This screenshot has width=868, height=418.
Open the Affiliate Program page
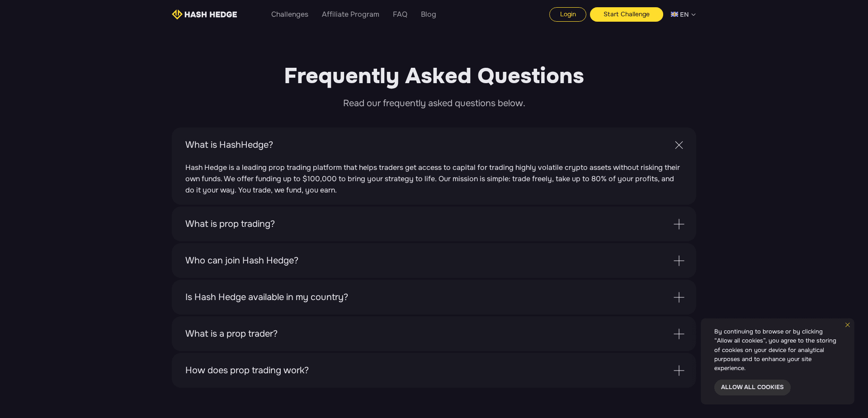click(x=350, y=14)
